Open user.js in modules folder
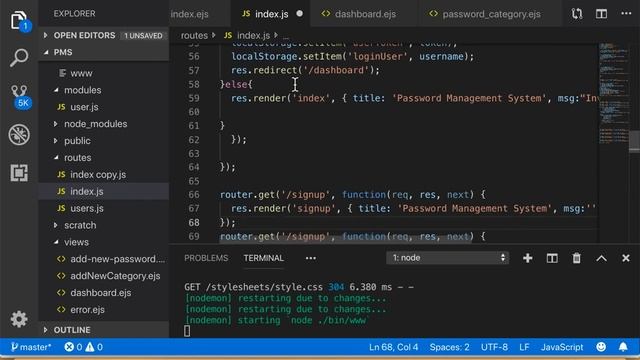The width and height of the screenshot is (640, 360). (104, 107)
